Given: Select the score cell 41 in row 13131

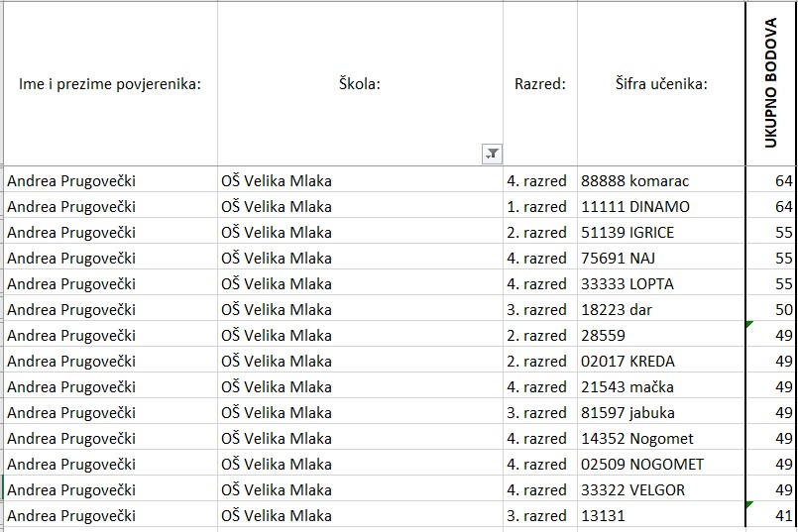Looking at the screenshot, I should pos(771,515).
